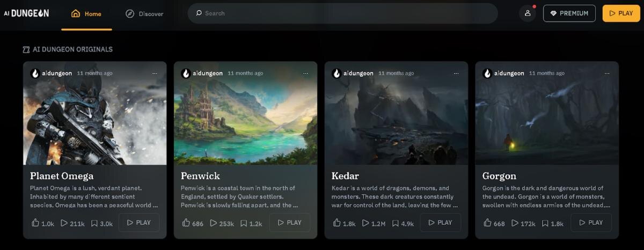This screenshot has height=250, width=644.
Task: Bookmark the Planet Omega scenario
Action: tap(94, 223)
